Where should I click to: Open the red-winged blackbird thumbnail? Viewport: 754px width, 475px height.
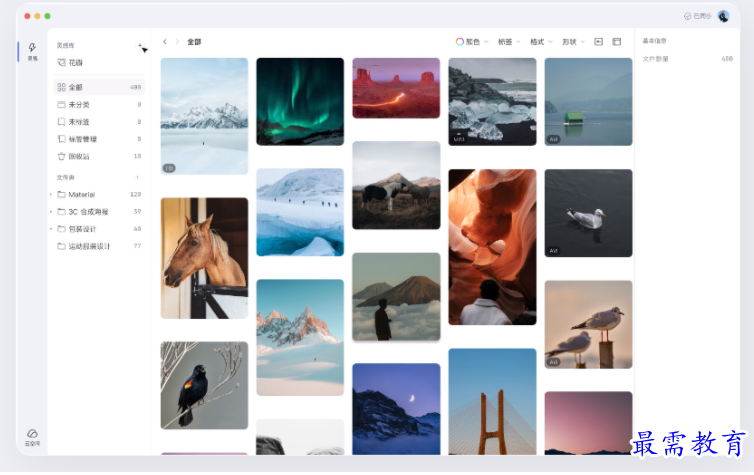click(204, 386)
